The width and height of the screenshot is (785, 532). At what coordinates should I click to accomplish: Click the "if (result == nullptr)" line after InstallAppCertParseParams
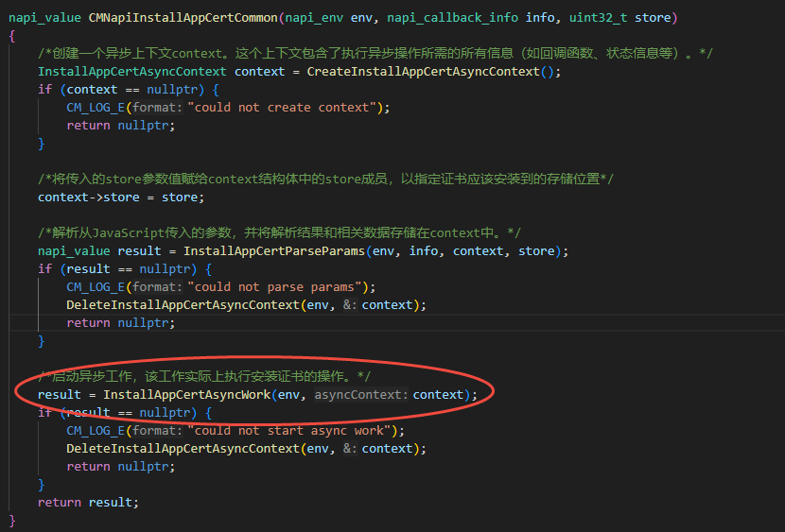pyautogui.click(x=125, y=269)
